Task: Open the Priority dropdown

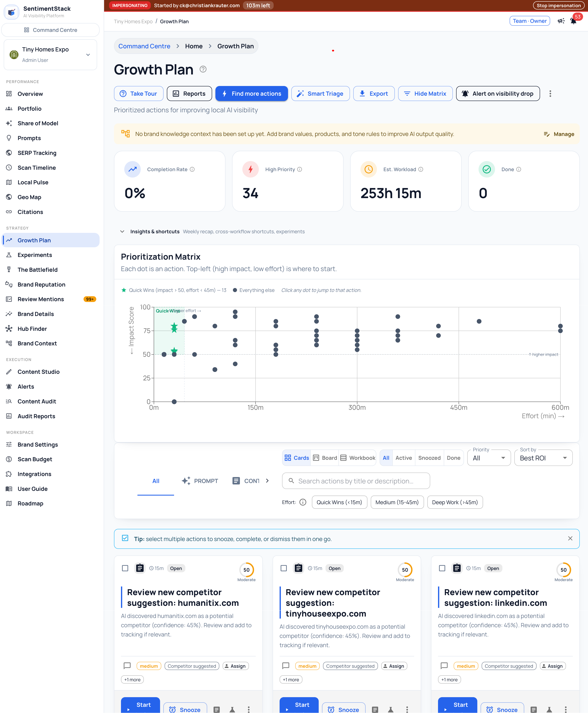Action: (x=489, y=458)
